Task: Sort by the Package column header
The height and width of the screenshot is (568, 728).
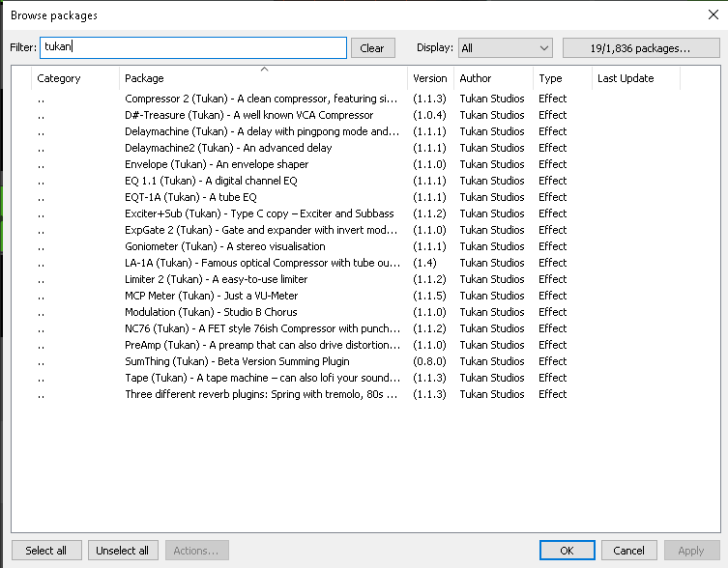Action: click(x=263, y=78)
